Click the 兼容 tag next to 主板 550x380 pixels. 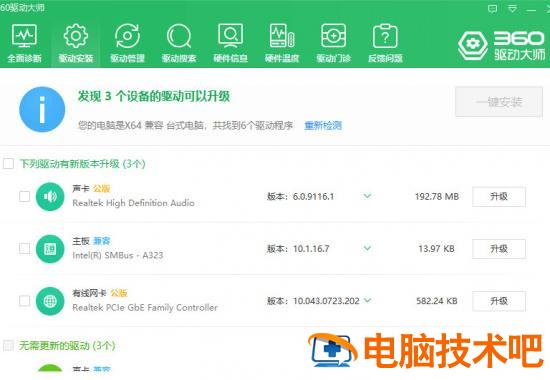(x=102, y=241)
